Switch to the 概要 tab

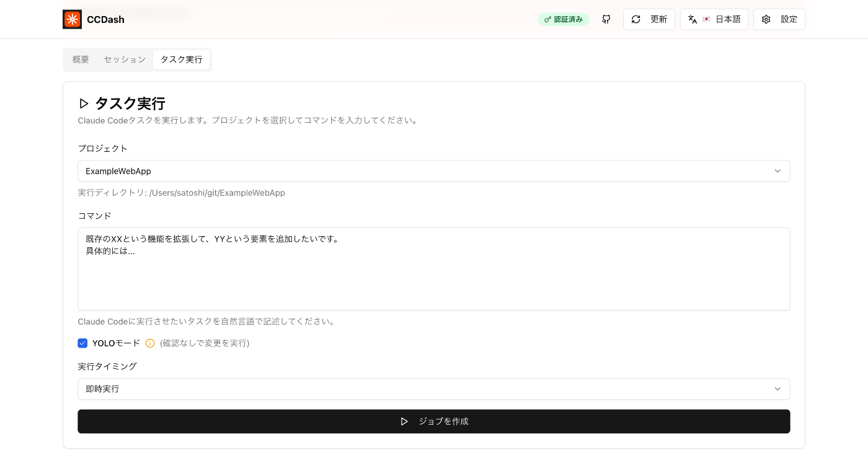[x=81, y=60]
